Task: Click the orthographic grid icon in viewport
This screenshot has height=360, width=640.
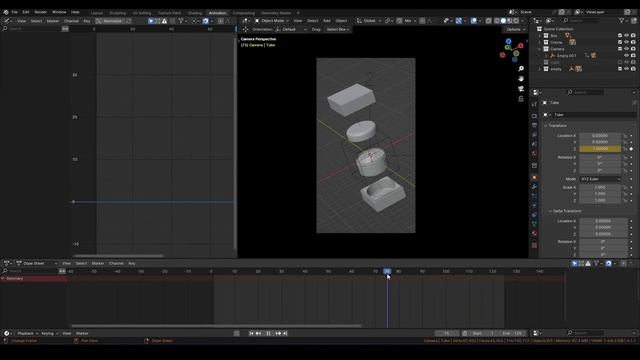Action: tap(521, 99)
